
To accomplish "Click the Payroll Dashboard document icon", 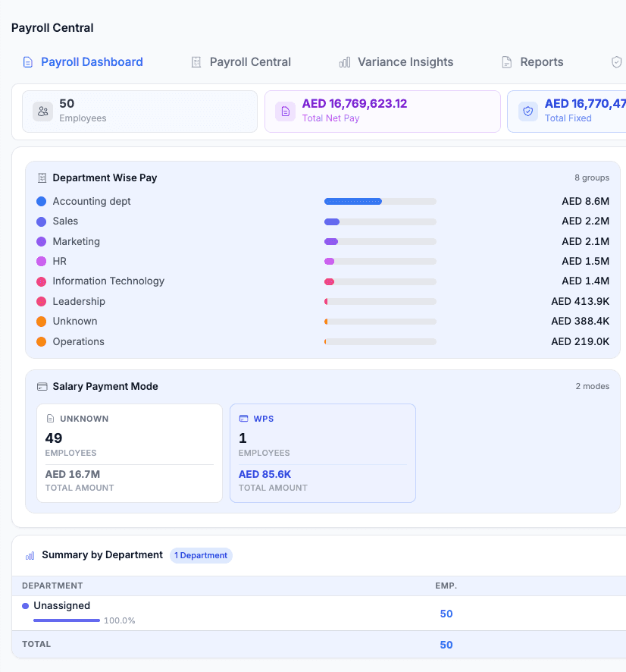I will pyautogui.click(x=28, y=62).
